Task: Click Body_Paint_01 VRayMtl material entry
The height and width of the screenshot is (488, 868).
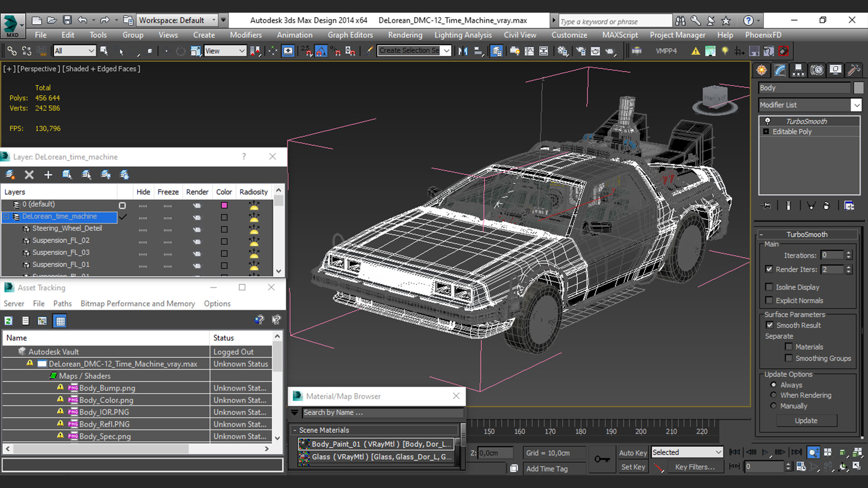Action: point(377,444)
